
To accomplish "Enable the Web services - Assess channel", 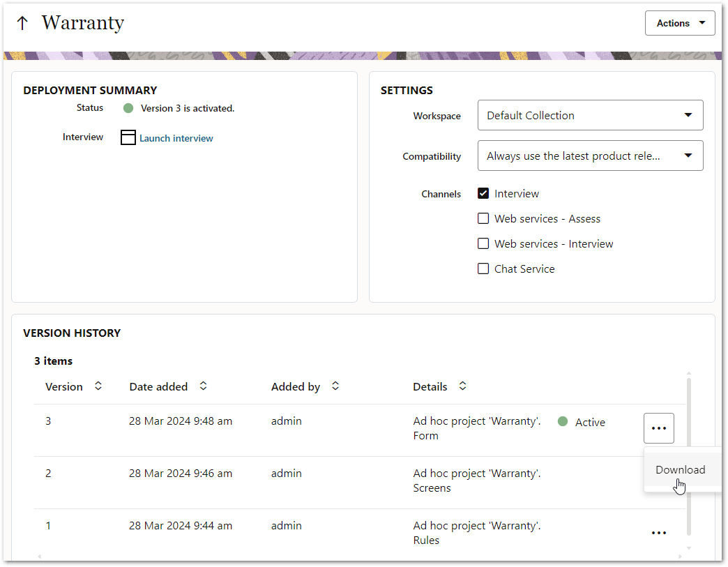I will click(483, 218).
